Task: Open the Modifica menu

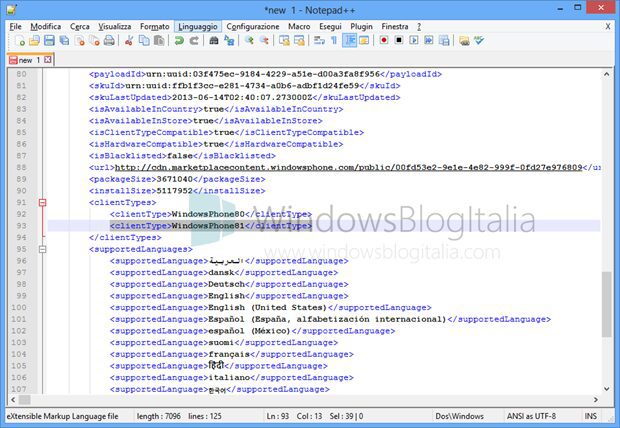Action: (45, 27)
